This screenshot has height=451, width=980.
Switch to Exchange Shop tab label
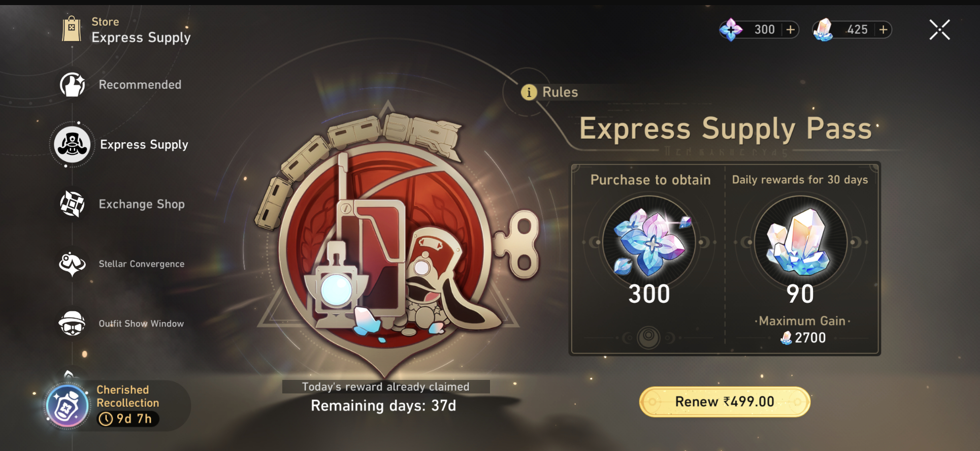(142, 204)
